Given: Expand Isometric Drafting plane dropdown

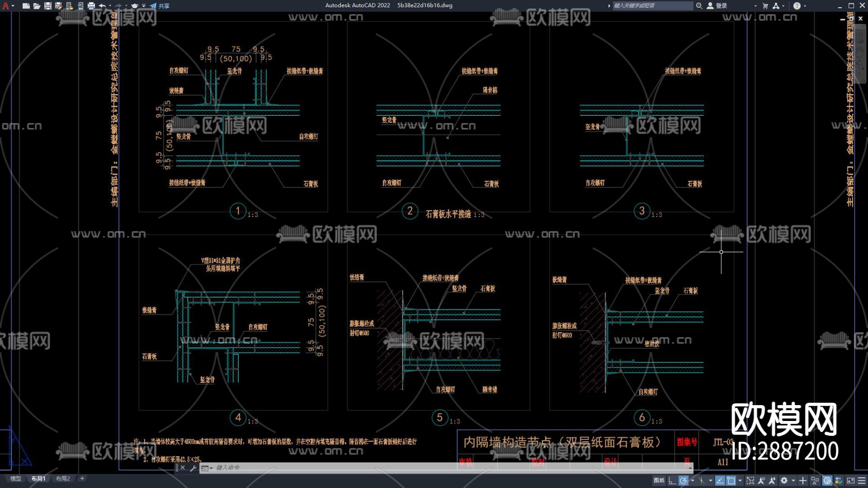Looking at the screenshot, I should click(x=710, y=480).
